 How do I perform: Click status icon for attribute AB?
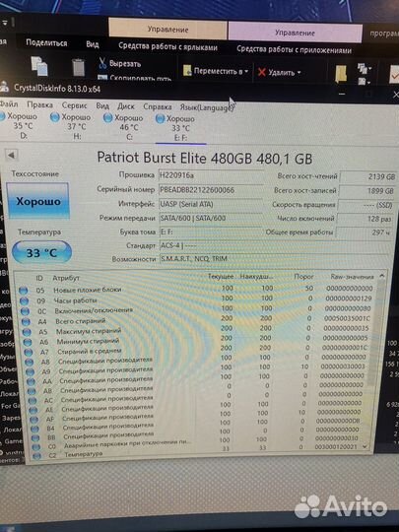pos(32,391)
